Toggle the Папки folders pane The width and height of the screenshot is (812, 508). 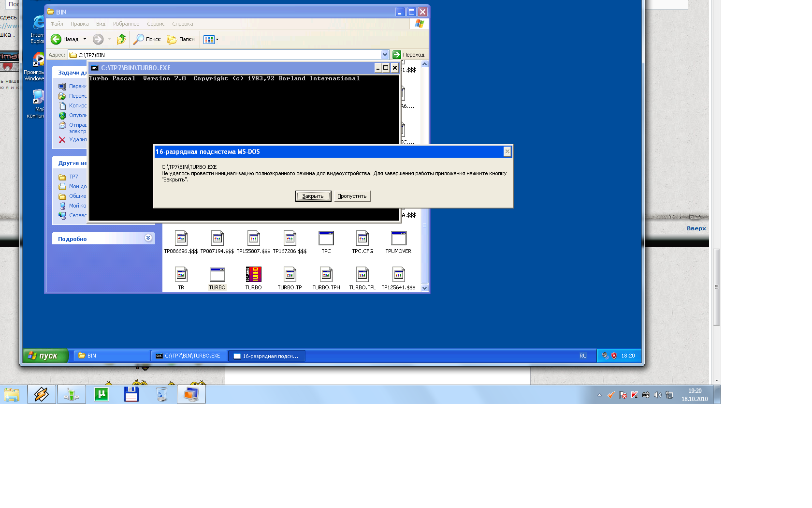click(181, 39)
